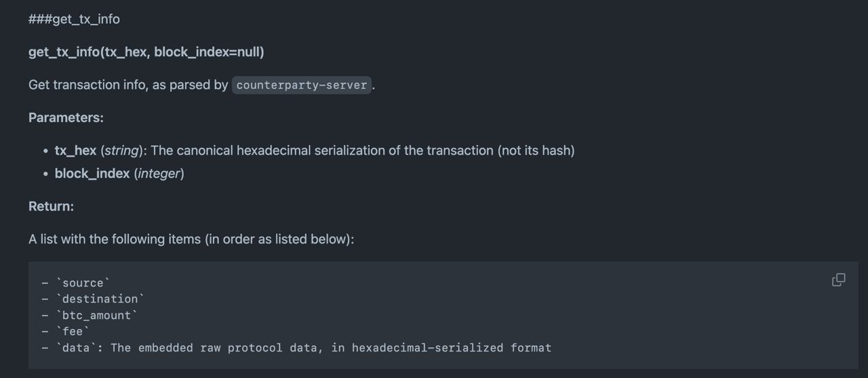Select the get_tx_info(tx_hex, block_index=null) signature

point(146,52)
